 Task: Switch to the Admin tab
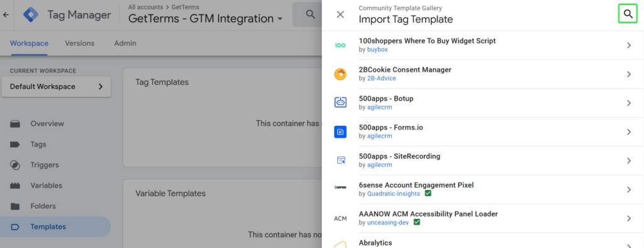[x=125, y=43]
